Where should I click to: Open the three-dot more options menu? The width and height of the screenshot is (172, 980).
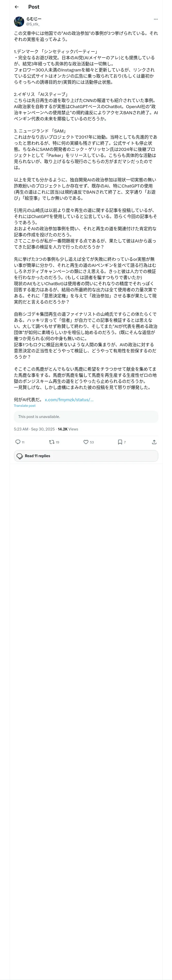point(155,19)
